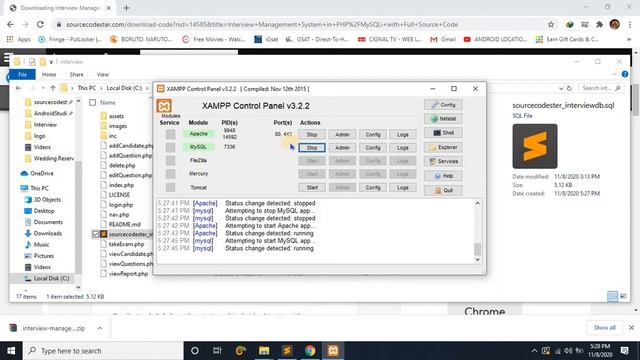Image resolution: width=640 pixels, height=360 pixels.
Task: Bookmark this page with star icon
Action: point(551,24)
